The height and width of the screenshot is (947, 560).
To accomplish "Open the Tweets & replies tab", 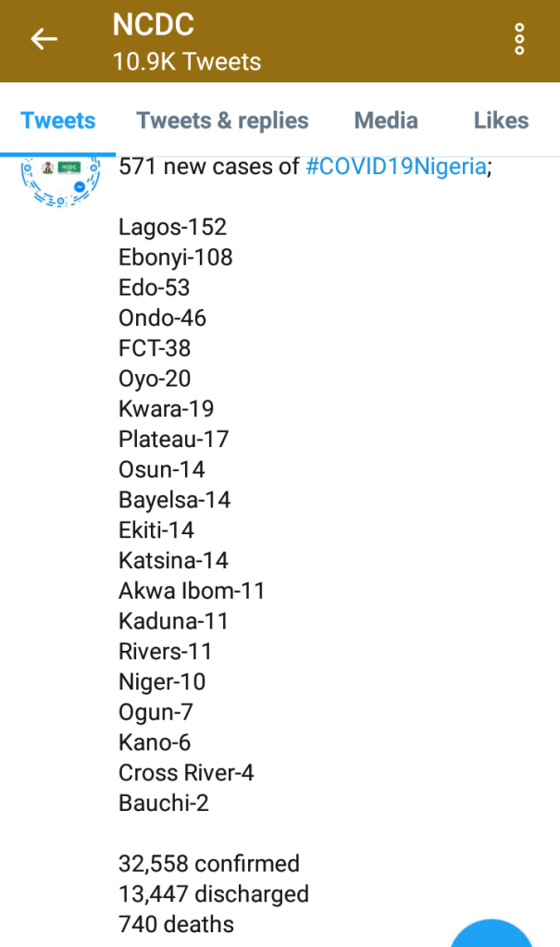I will [x=222, y=120].
